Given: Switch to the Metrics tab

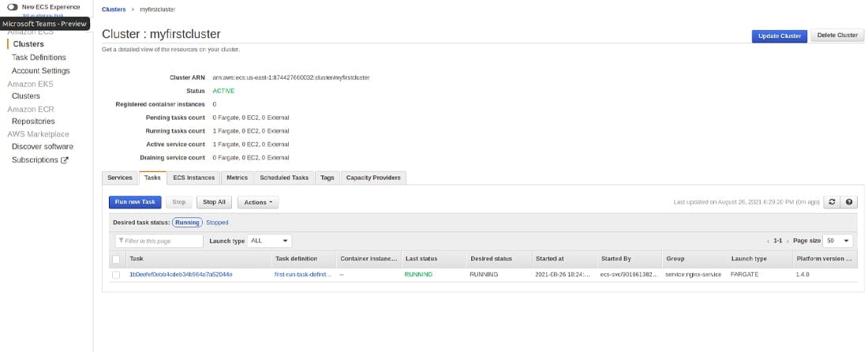Looking at the screenshot, I should click(237, 178).
